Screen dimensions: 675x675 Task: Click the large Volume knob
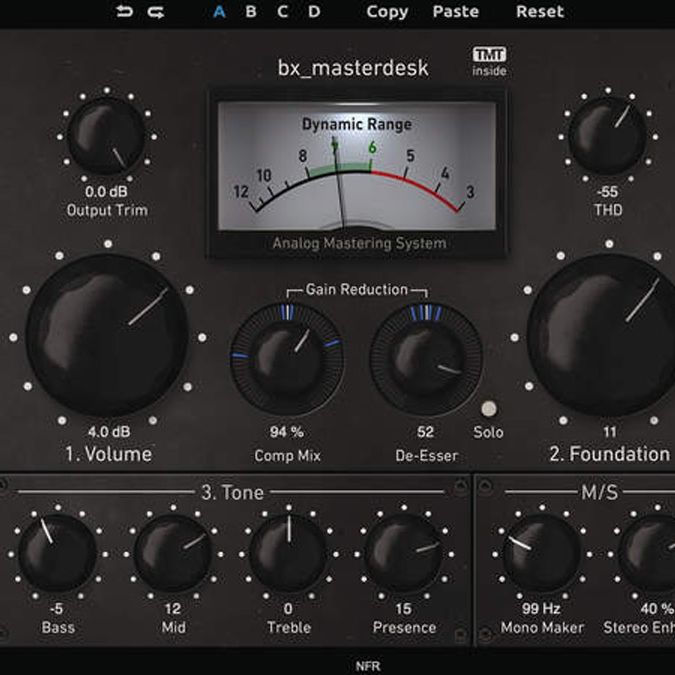[x=107, y=335]
